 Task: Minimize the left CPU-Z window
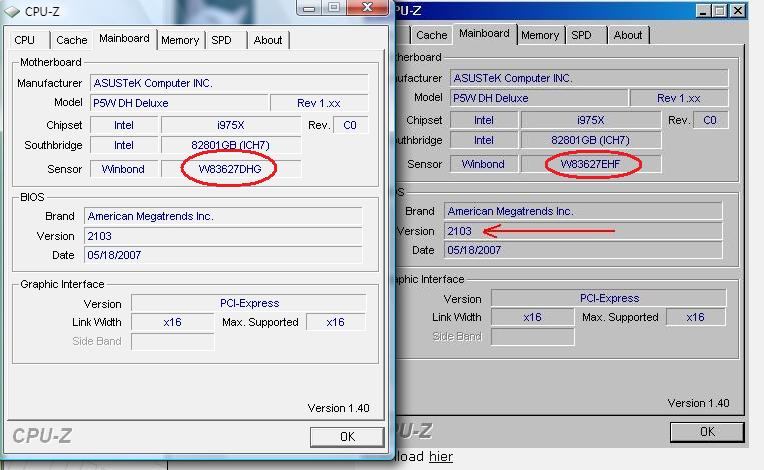click(309, 7)
